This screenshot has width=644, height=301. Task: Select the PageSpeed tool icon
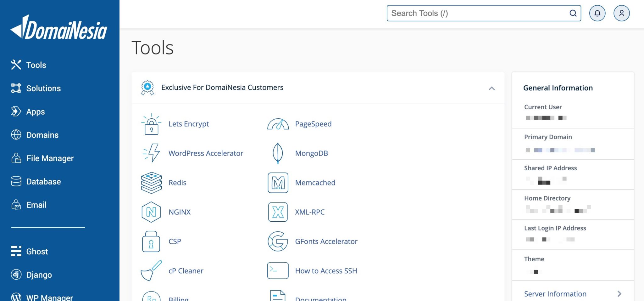pos(278,124)
